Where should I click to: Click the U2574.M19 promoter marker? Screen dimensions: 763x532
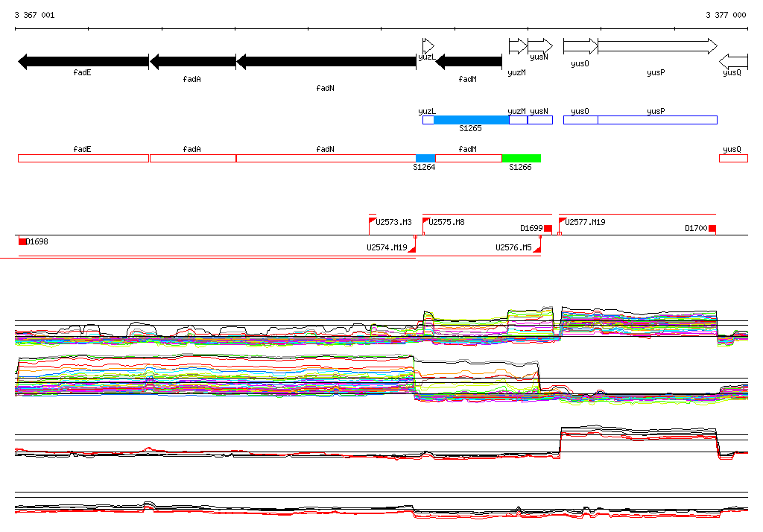click(412, 249)
